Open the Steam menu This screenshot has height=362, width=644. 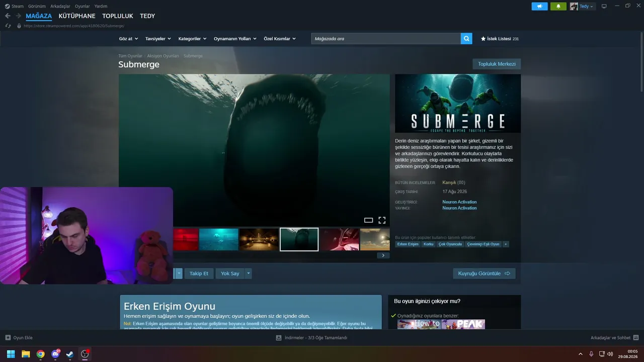[x=18, y=6]
